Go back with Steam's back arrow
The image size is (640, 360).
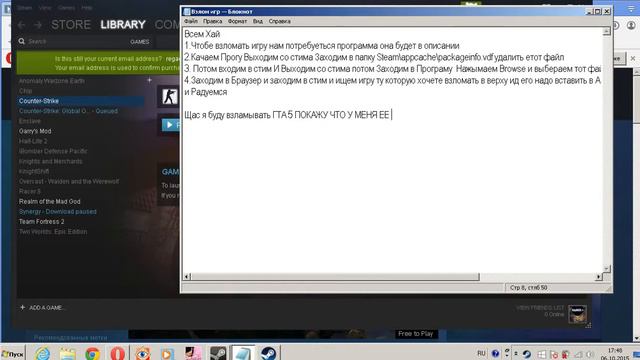coord(21,25)
